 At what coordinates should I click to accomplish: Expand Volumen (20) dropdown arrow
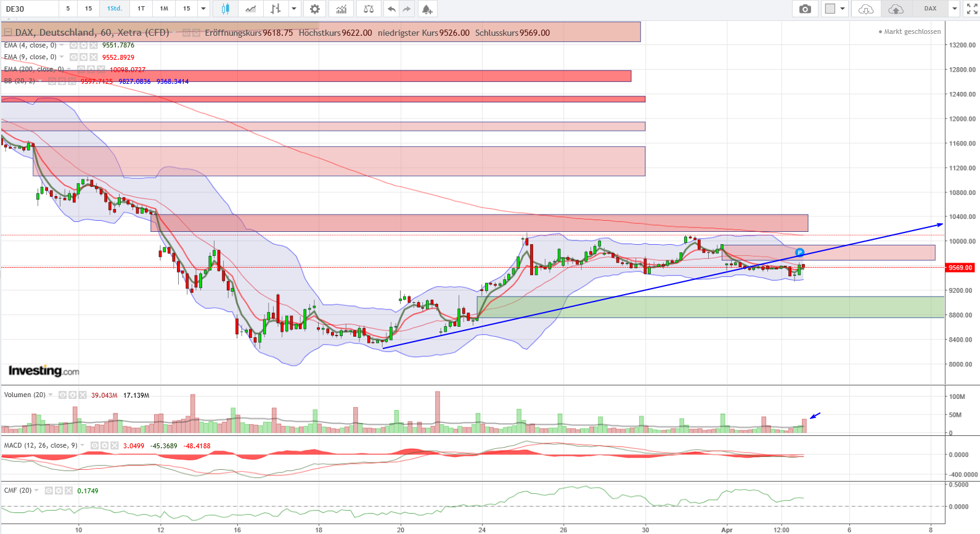coord(51,395)
